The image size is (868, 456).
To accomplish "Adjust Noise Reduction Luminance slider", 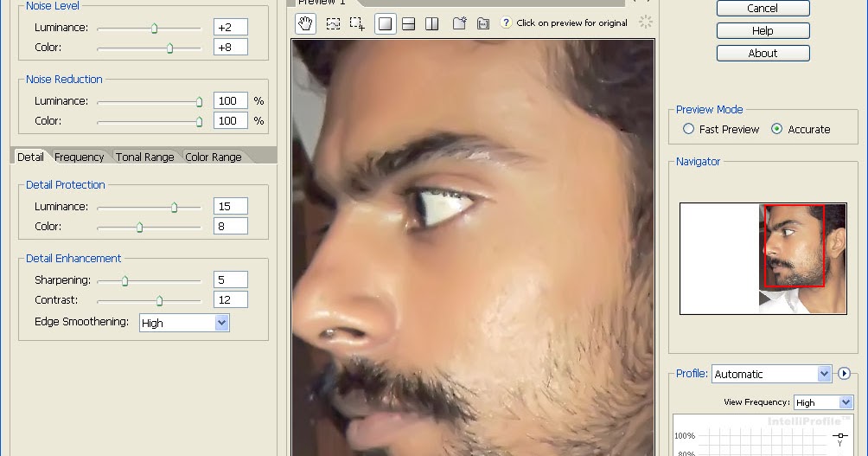I will click(x=199, y=102).
